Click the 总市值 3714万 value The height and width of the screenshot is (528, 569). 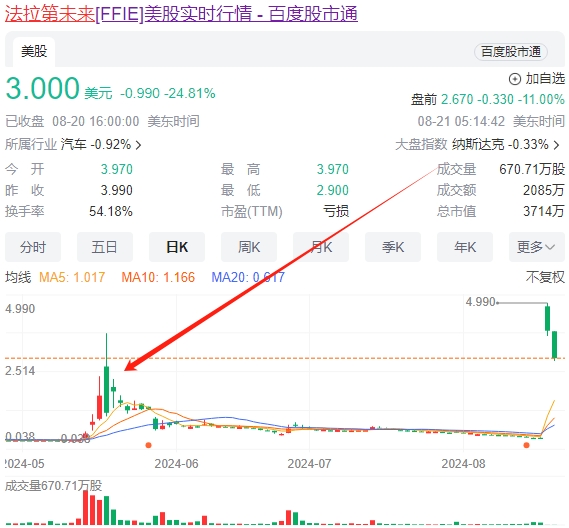tap(544, 211)
